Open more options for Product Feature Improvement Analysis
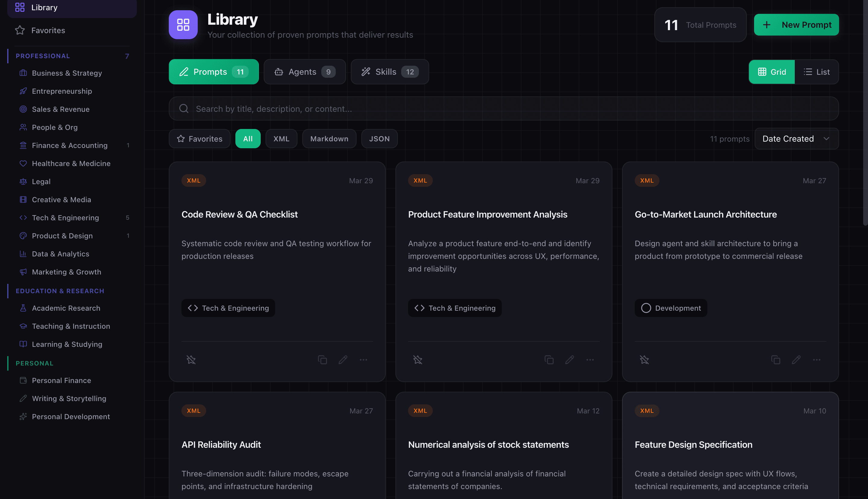The height and width of the screenshot is (499, 868). pos(590,359)
